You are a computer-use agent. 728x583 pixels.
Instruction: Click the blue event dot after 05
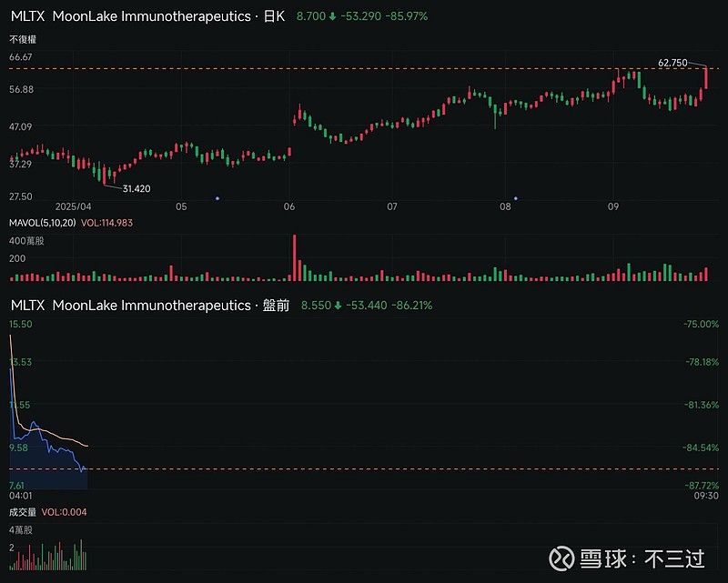(217, 198)
